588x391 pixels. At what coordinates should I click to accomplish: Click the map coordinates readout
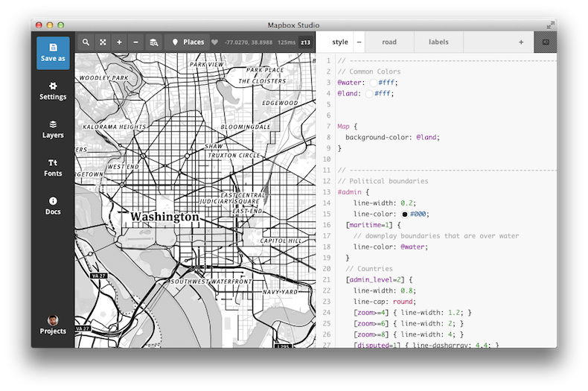click(x=249, y=42)
